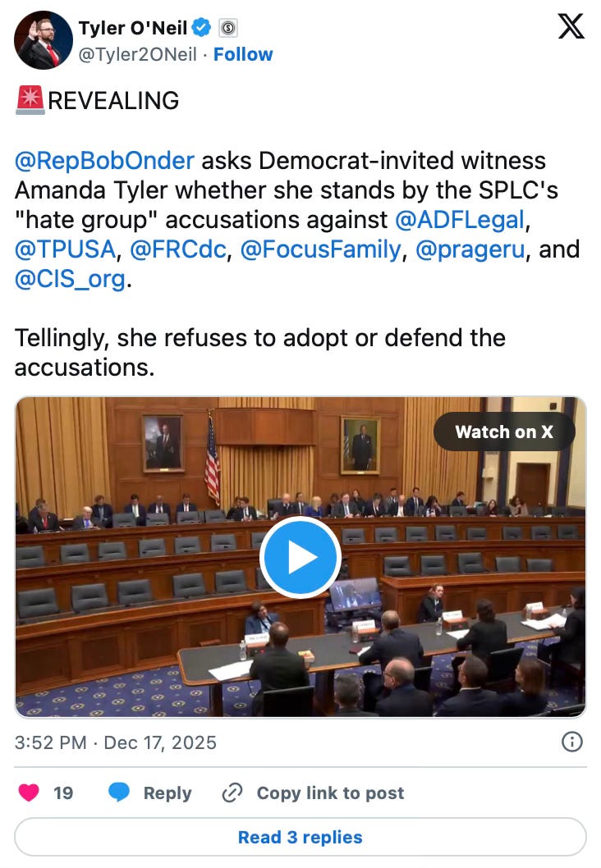Click the chain link copy icon
Viewport: 601px width, 868px height.
tap(232, 793)
